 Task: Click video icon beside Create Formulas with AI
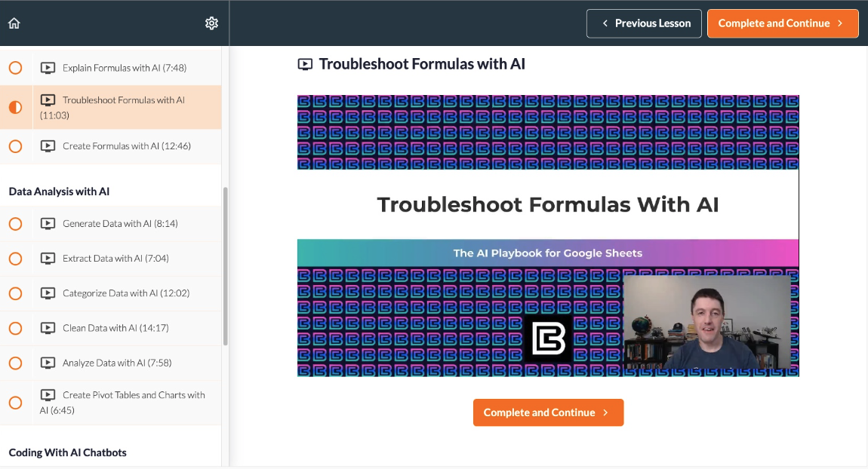48,146
